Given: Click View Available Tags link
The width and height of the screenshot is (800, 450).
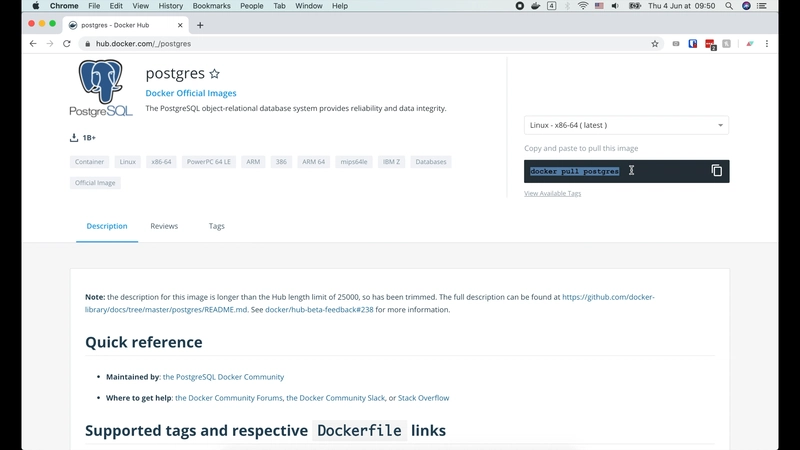Looking at the screenshot, I should pos(553,193).
